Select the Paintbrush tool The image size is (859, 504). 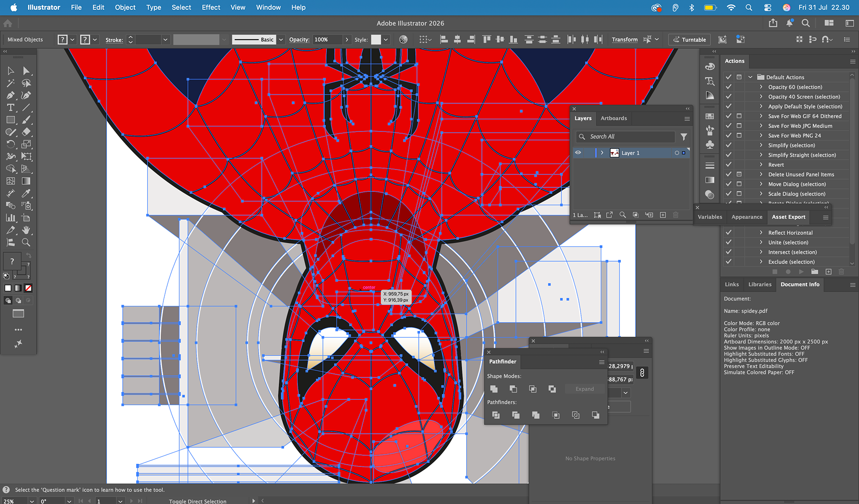click(26, 120)
